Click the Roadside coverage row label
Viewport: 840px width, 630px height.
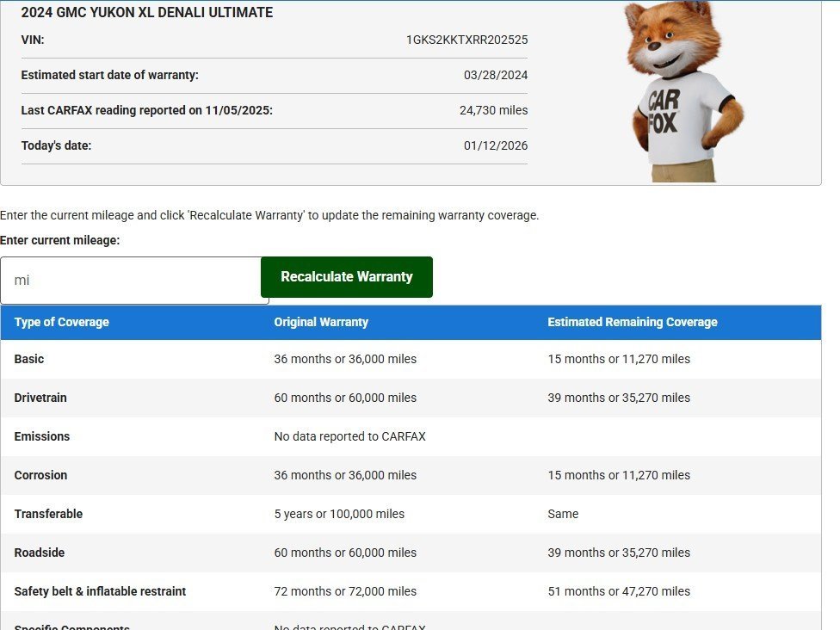pos(40,553)
